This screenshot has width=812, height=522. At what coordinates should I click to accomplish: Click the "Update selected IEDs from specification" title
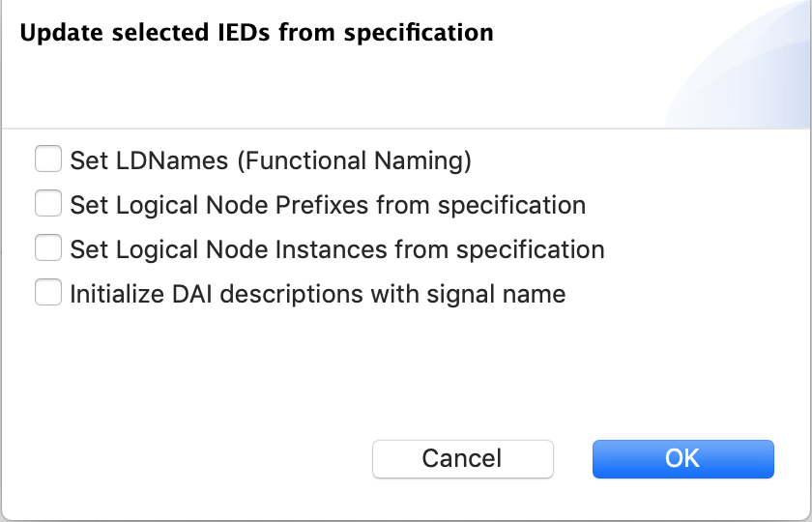point(256,33)
